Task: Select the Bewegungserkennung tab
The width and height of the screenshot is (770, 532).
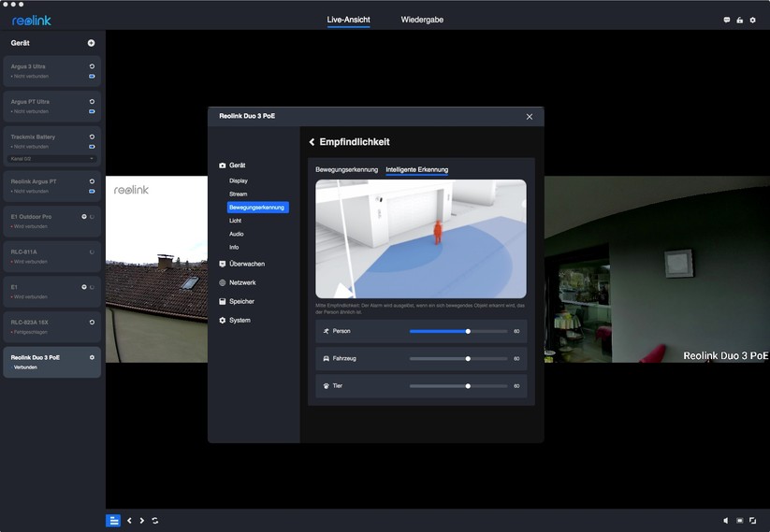Action: [346, 169]
